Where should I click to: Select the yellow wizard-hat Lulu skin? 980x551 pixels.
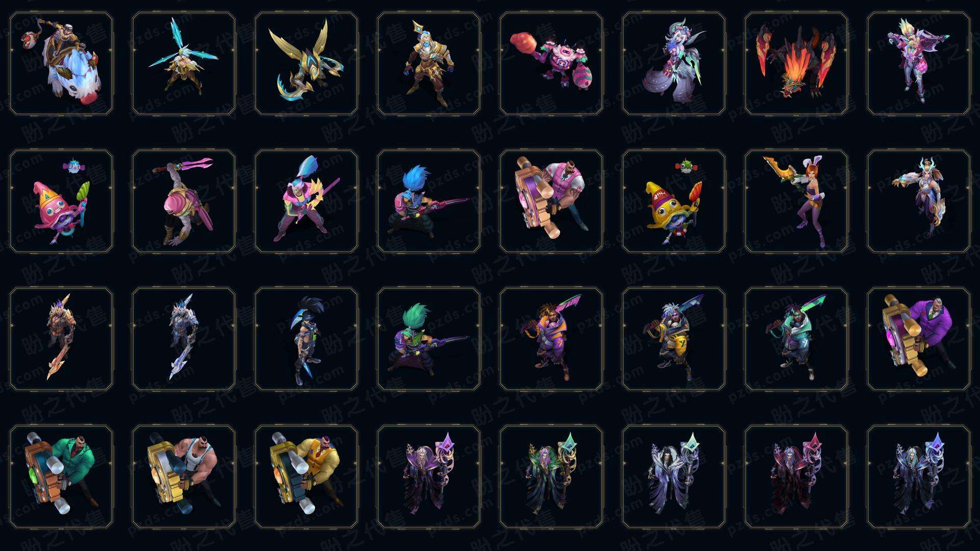click(x=674, y=201)
